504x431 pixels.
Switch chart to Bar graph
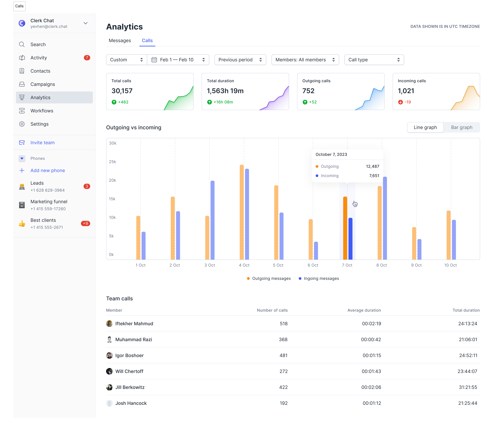click(461, 127)
